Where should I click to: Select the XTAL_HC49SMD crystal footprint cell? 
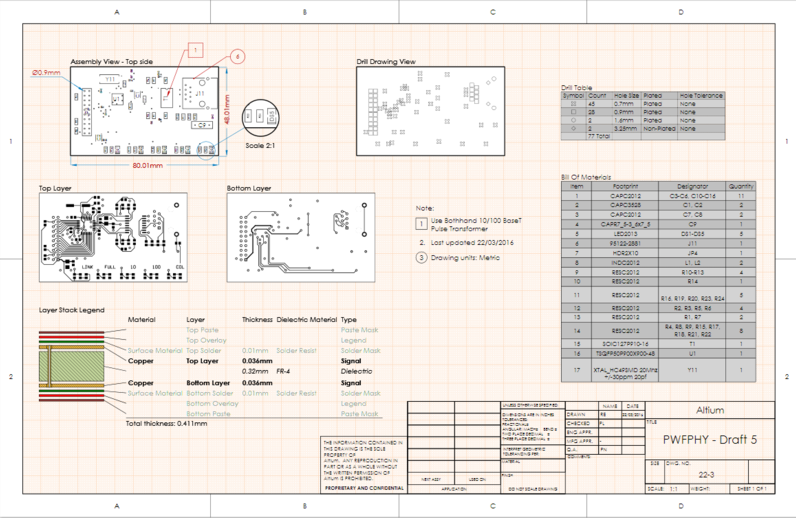click(x=625, y=370)
